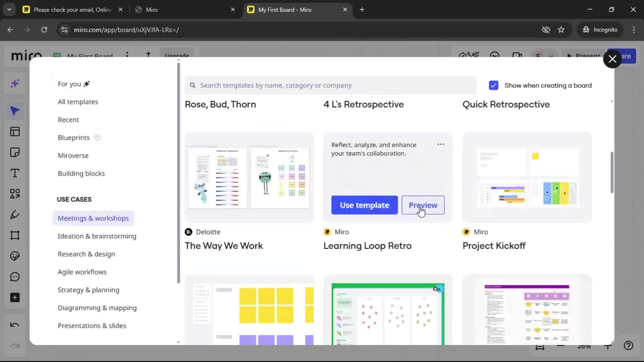Select the sticky note tool
The width and height of the screenshot is (644, 362).
(x=15, y=153)
